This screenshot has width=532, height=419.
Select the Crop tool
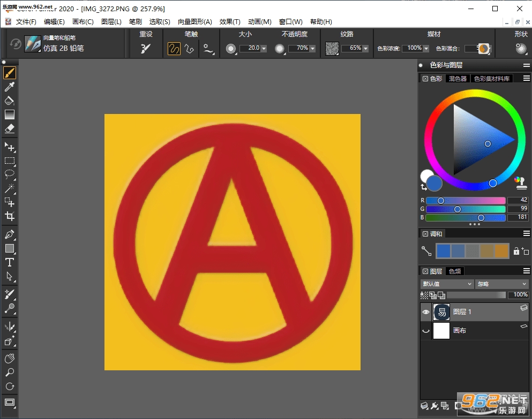(10, 216)
